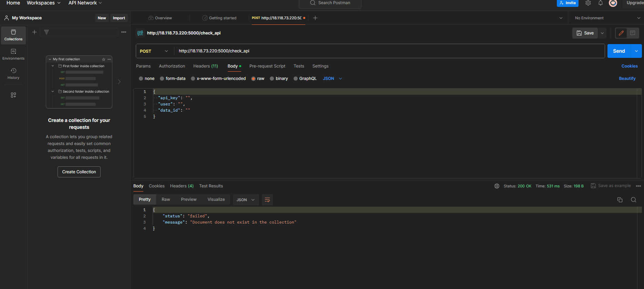Open the response JSON format dropdown
Screen dimensions: 644x289
(x=246, y=200)
